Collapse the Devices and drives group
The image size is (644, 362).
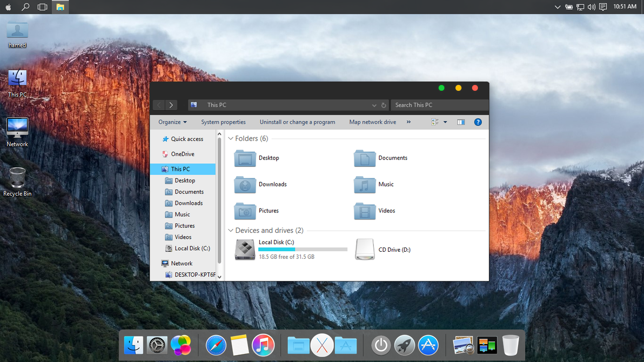click(x=231, y=231)
